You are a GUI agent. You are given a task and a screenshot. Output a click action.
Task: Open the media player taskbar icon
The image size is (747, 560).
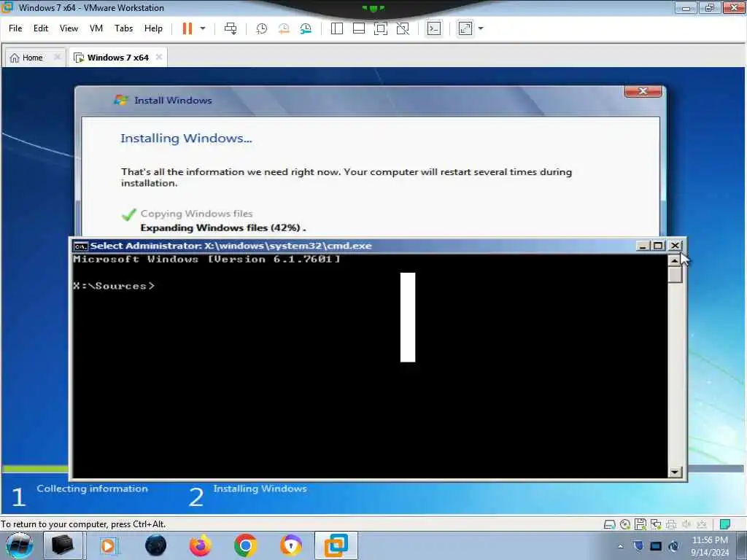tap(109, 545)
